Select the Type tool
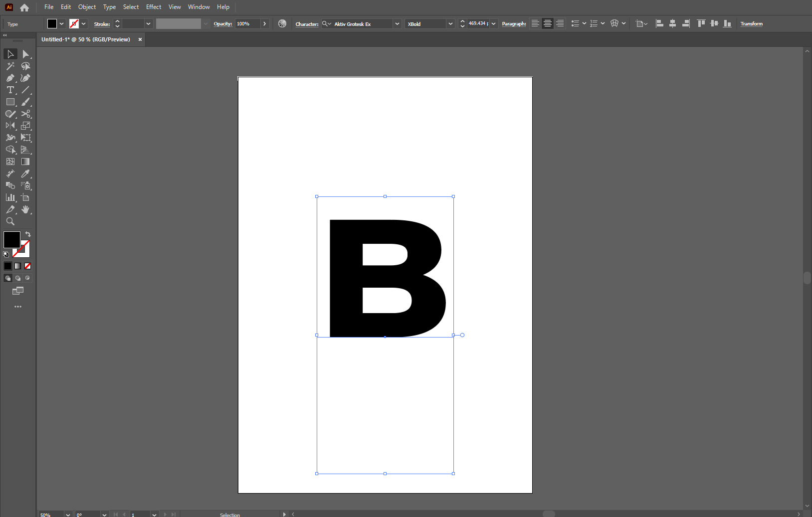The height and width of the screenshot is (517, 812). pos(10,90)
